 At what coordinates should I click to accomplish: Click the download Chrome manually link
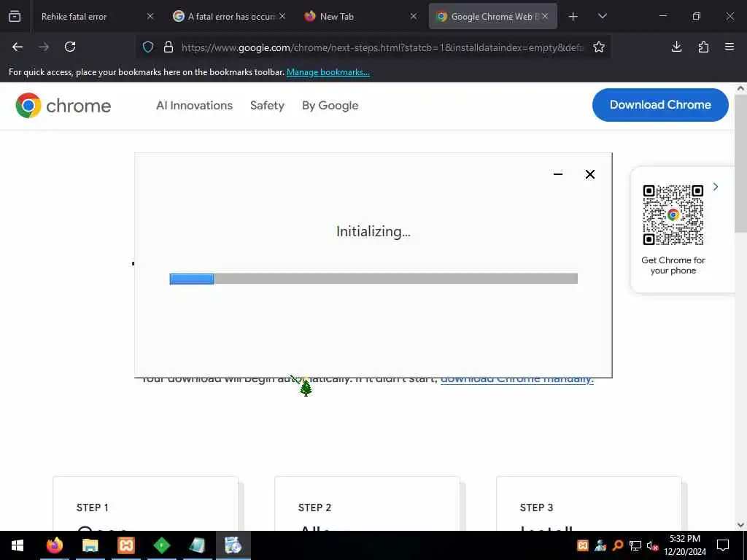click(x=517, y=379)
